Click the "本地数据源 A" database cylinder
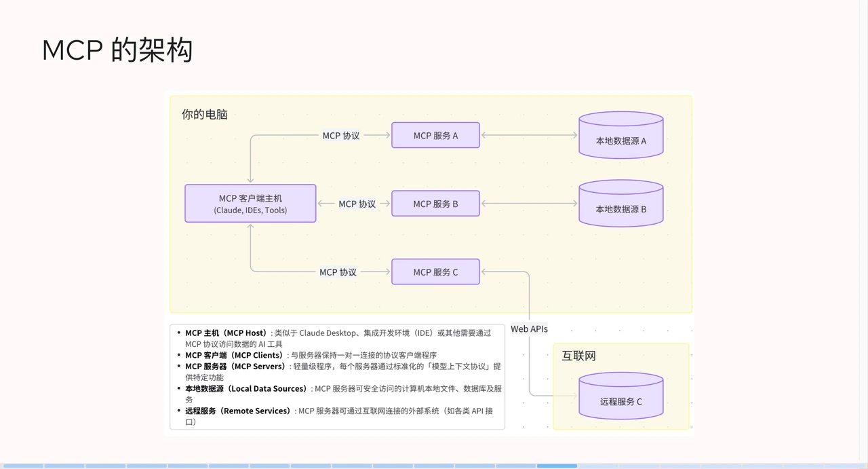The width and height of the screenshot is (868, 469). pyautogui.click(x=620, y=135)
